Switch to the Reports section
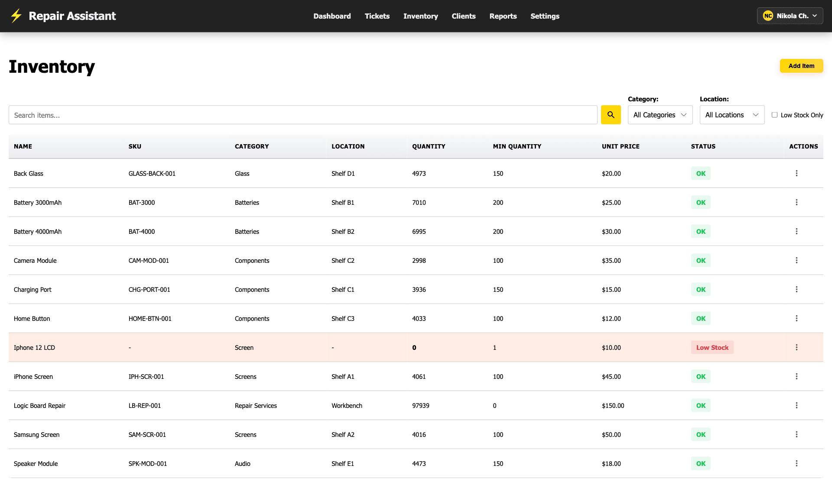The image size is (832, 504). pyautogui.click(x=503, y=16)
